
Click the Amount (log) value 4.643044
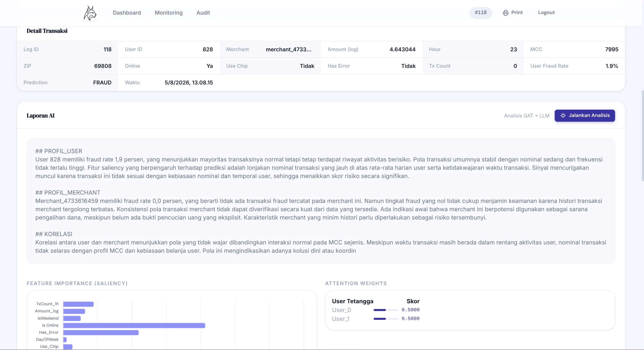coord(403,49)
